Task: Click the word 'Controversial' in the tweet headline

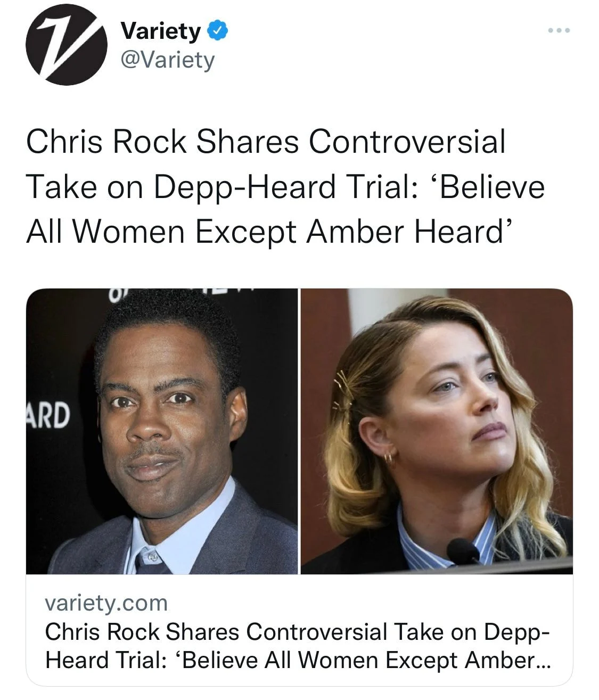Action: pyautogui.click(x=406, y=142)
